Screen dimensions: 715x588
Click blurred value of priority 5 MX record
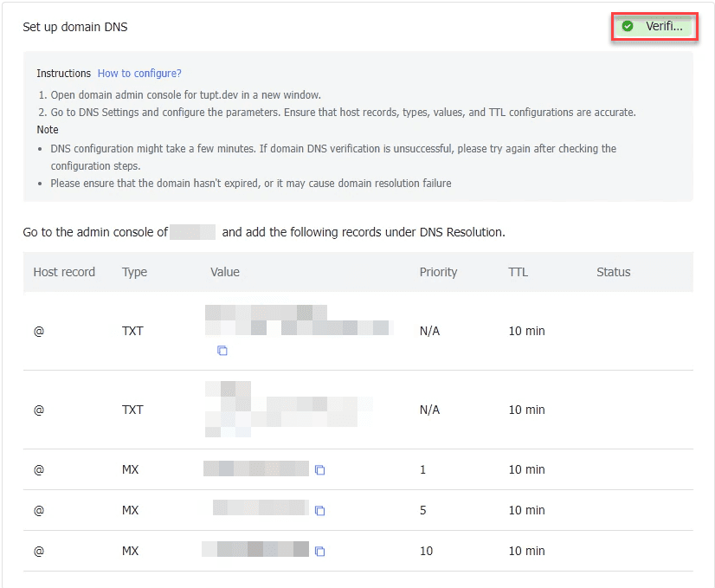tap(261, 507)
